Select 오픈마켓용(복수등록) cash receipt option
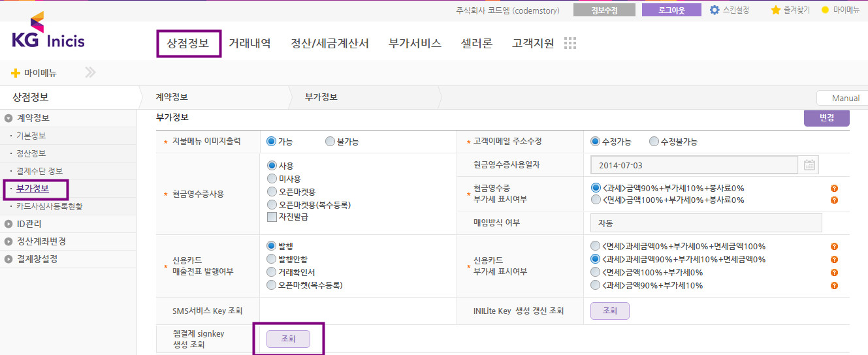The height and width of the screenshot is (355, 868). [x=272, y=204]
